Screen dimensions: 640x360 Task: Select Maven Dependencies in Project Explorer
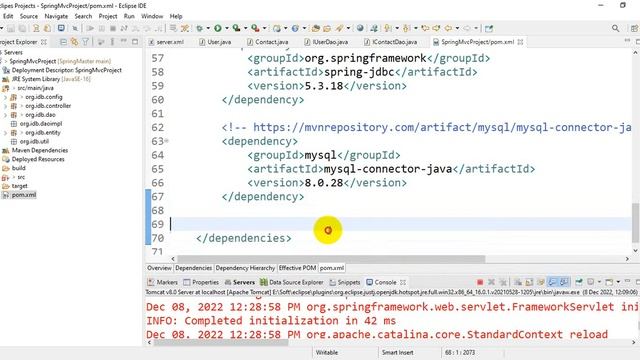pyautogui.click(x=40, y=150)
